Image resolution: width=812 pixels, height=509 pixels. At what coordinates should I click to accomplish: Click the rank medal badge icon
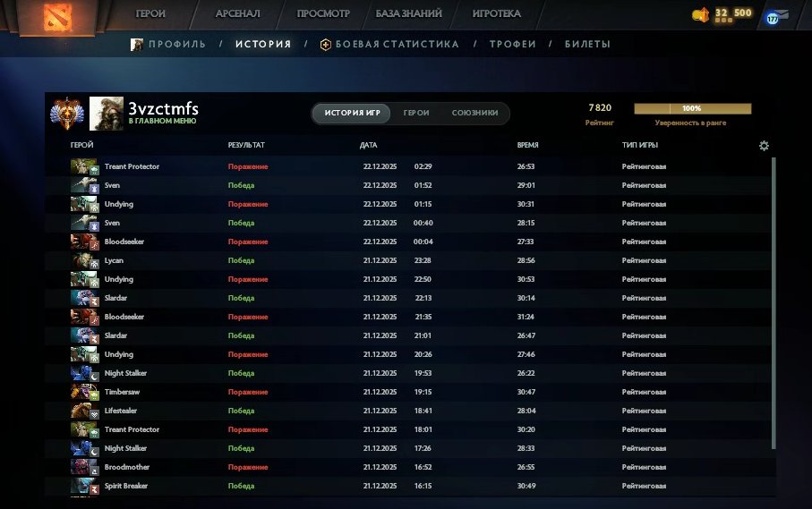[x=67, y=114]
